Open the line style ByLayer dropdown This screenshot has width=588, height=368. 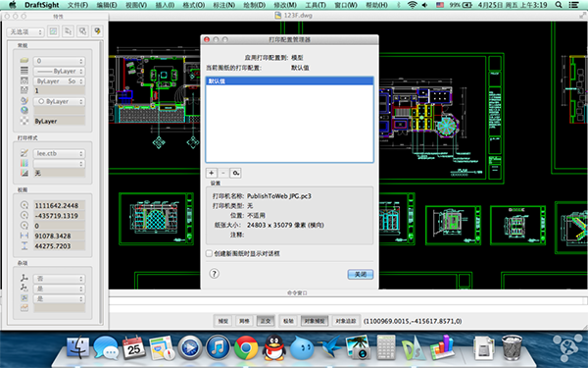pos(59,71)
